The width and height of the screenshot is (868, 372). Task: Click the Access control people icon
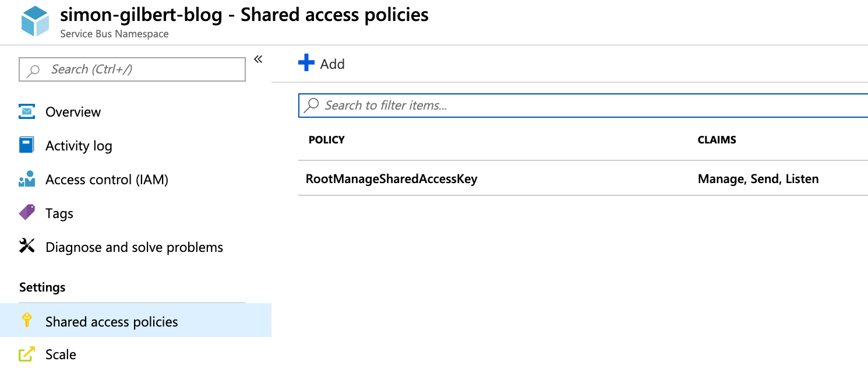pyautogui.click(x=27, y=179)
